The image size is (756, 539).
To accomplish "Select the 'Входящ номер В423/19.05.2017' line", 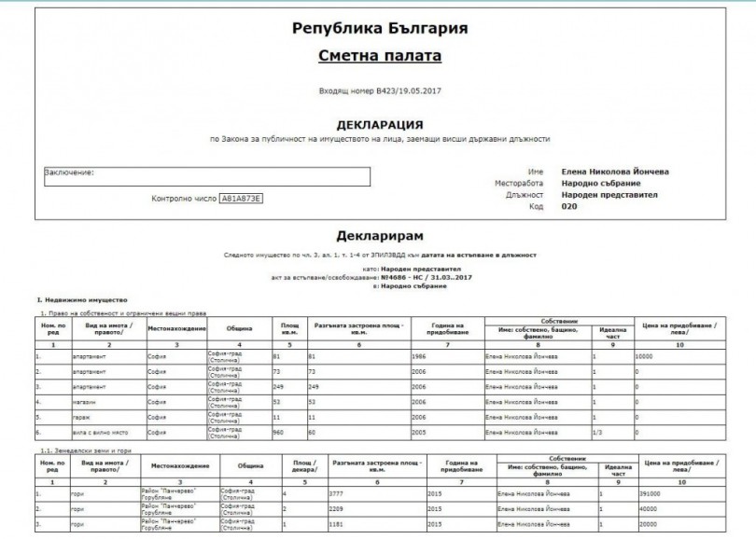I will (x=380, y=91).
